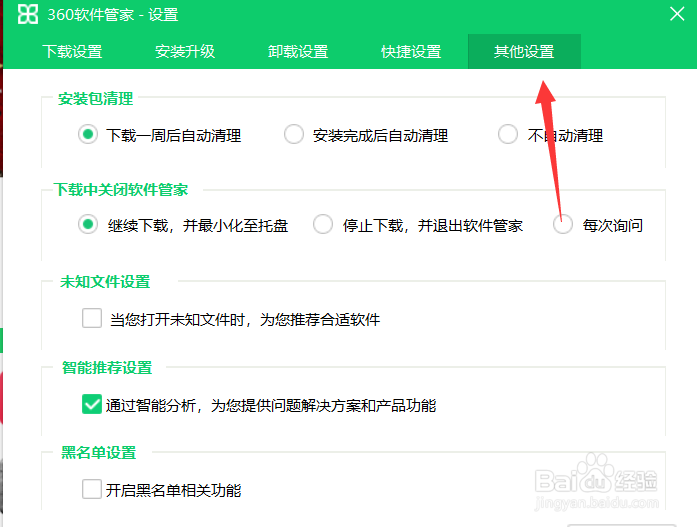The image size is (697, 527).
Task: Choose the 每次询问 radio button
Action: tap(563, 224)
